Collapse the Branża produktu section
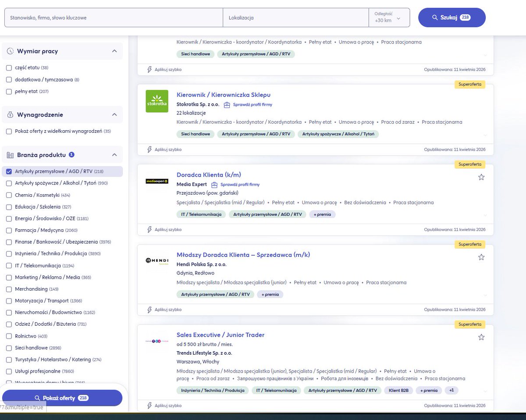Screen dimensions: 526x420 [x=114, y=155]
